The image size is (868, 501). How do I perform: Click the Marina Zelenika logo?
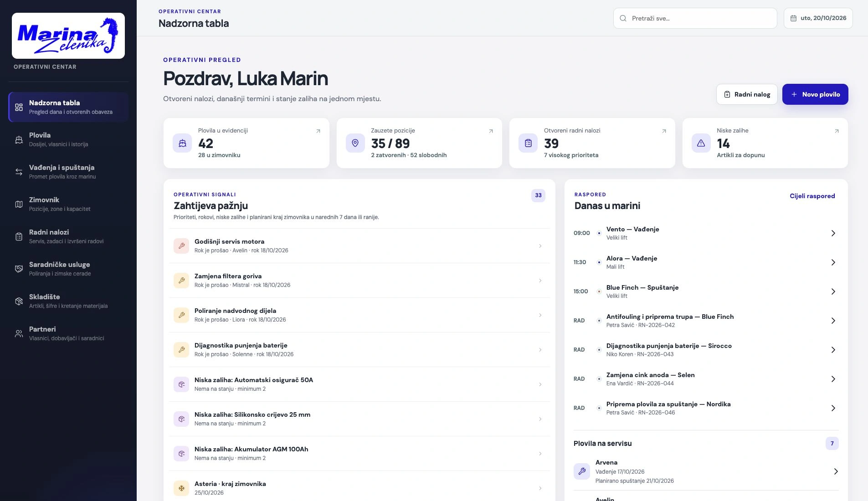point(68,36)
